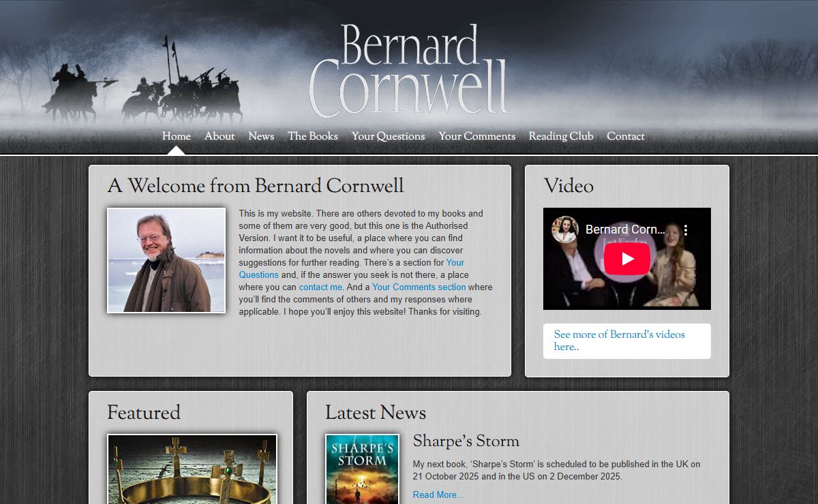Play the YouTube video
The height and width of the screenshot is (504, 818).
(x=627, y=259)
